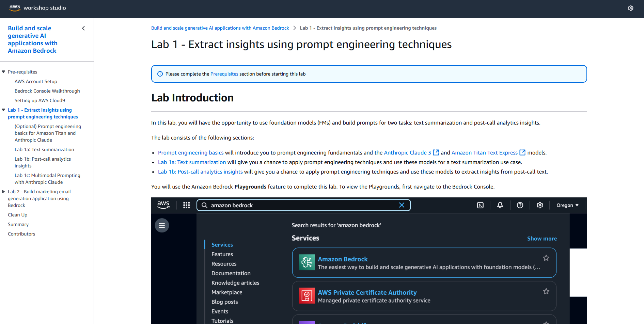Expand the Lab 2 tree section arrow
Image resolution: width=644 pixels, height=324 pixels.
[x=3, y=192]
